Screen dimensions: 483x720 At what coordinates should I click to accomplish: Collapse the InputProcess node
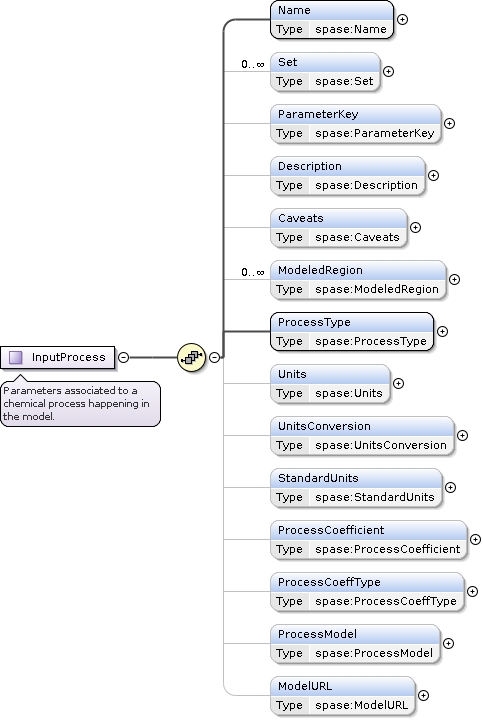[124, 357]
